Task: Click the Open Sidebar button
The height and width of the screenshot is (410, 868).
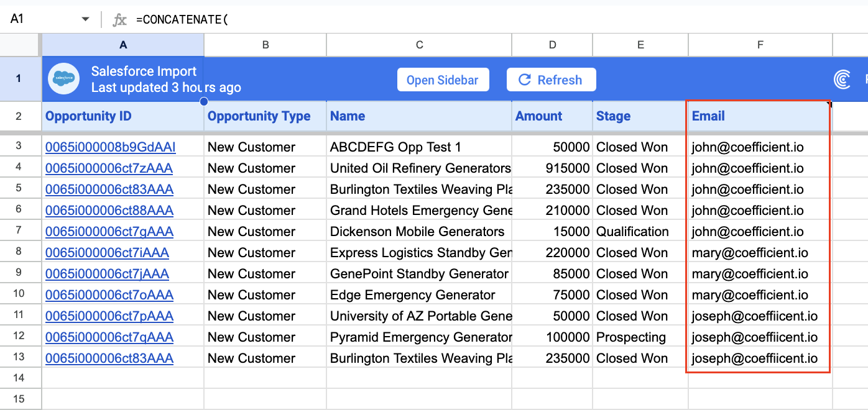Action: [443, 80]
